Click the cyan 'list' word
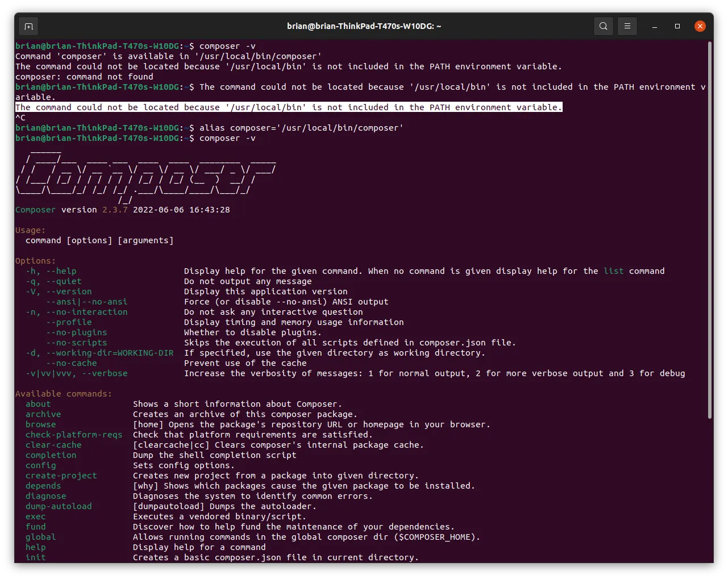Image resolution: width=728 pixels, height=579 pixels. point(614,271)
